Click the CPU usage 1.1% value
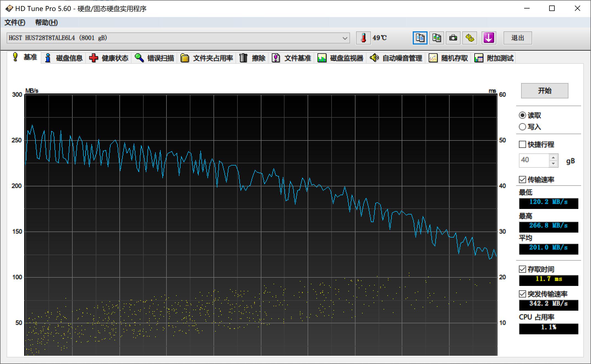 coord(548,329)
